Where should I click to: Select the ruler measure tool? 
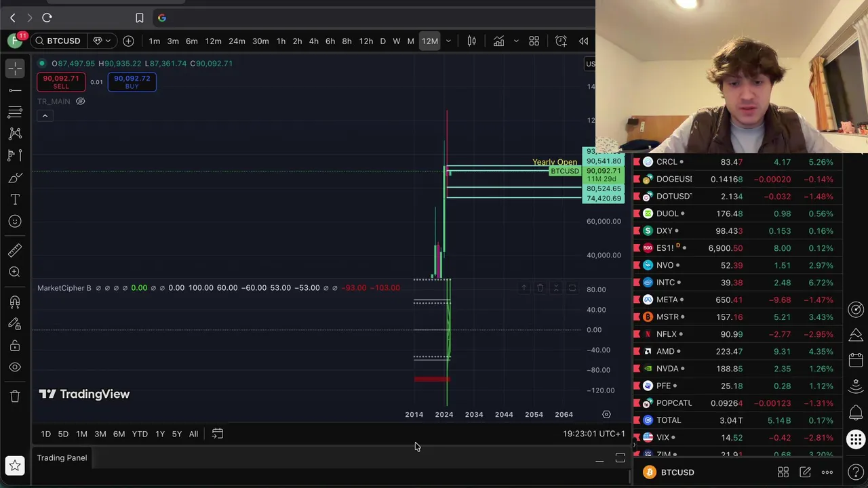coord(15,250)
